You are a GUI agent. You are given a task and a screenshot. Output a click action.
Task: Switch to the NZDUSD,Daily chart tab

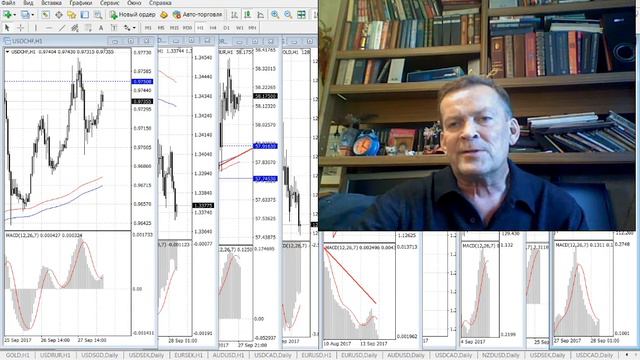tap(500, 356)
